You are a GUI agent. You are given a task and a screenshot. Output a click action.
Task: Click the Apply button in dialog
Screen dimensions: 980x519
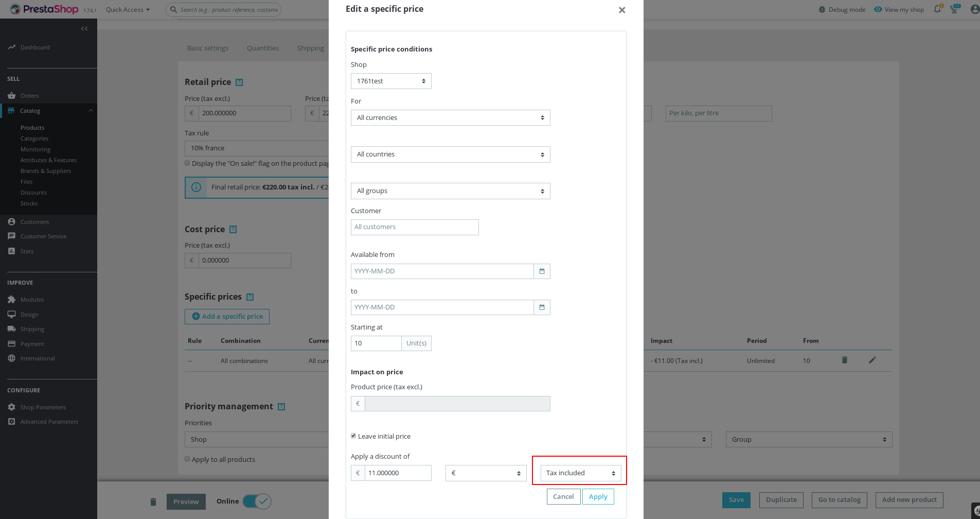coord(598,497)
